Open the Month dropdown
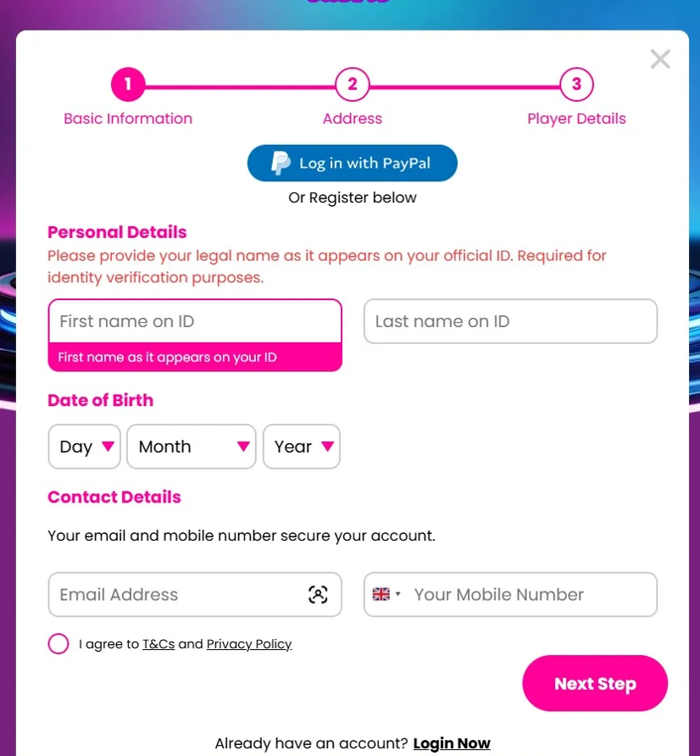Viewport: 700px width, 756px height. tap(191, 447)
